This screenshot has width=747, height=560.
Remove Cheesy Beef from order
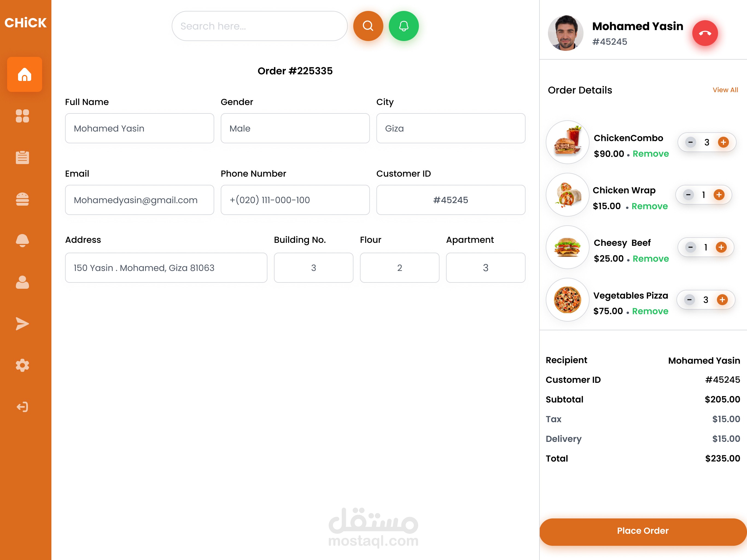coord(650,259)
